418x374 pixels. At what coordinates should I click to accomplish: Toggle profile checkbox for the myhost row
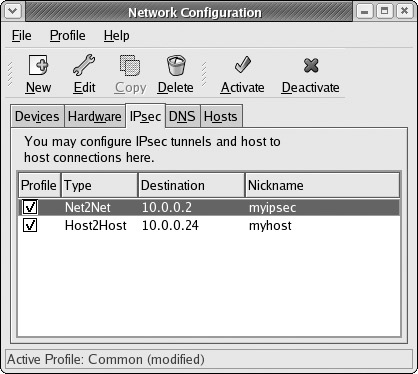pyautogui.click(x=30, y=225)
